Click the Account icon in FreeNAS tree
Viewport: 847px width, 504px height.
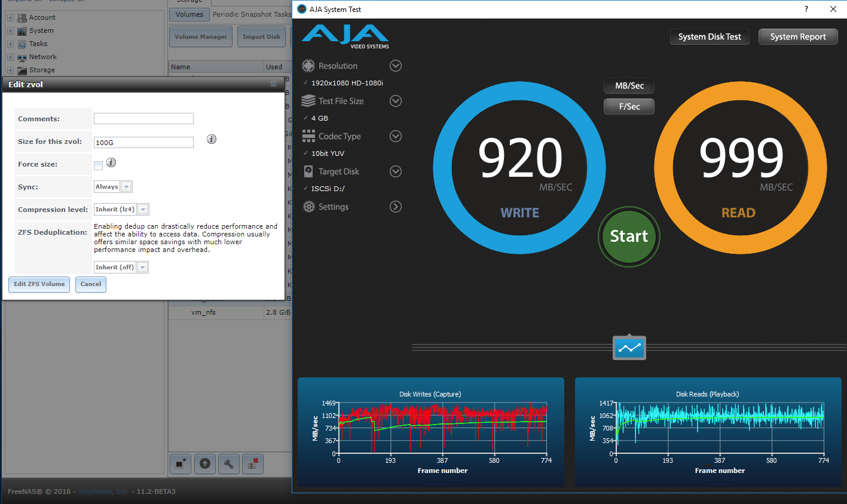click(x=22, y=18)
